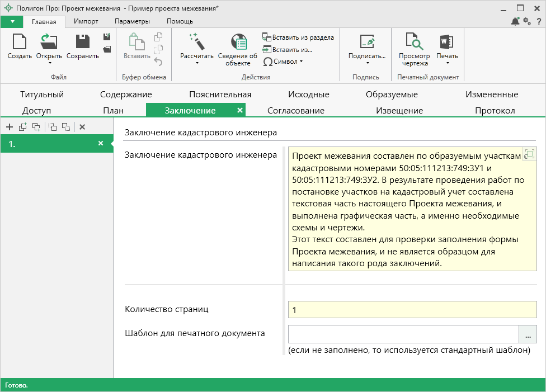The image size is (546, 392).
Task: Click the X delete icon in list toolbar
Action: click(x=82, y=127)
